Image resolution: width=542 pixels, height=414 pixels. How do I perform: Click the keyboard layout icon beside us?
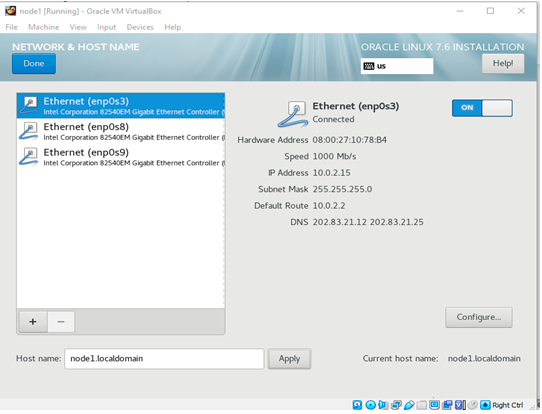pyautogui.click(x=369, y=66)
